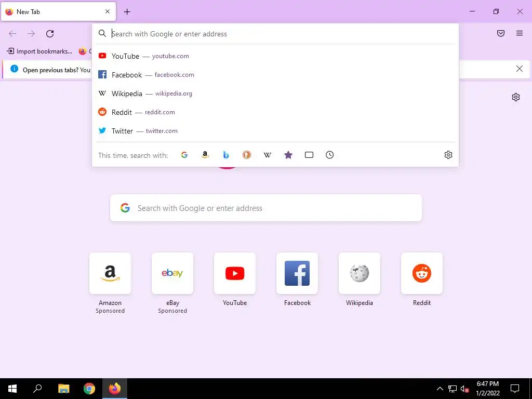Search this time with Amazon icon
532x399 pixels.
point(205,155)
